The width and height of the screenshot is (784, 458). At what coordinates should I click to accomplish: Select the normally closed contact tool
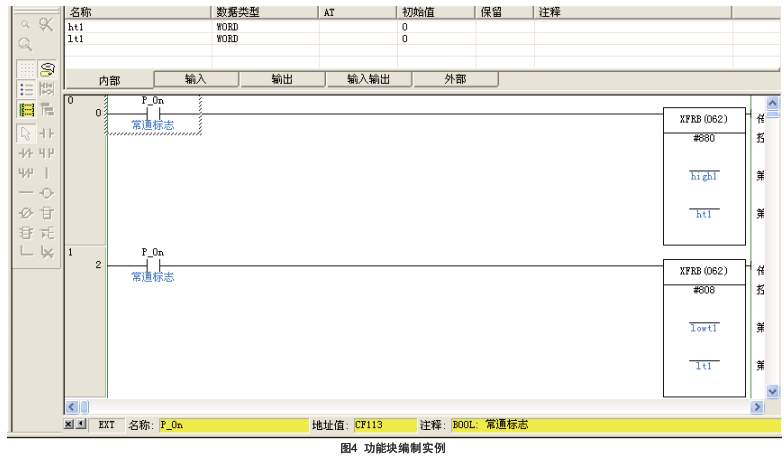point(27,152)
